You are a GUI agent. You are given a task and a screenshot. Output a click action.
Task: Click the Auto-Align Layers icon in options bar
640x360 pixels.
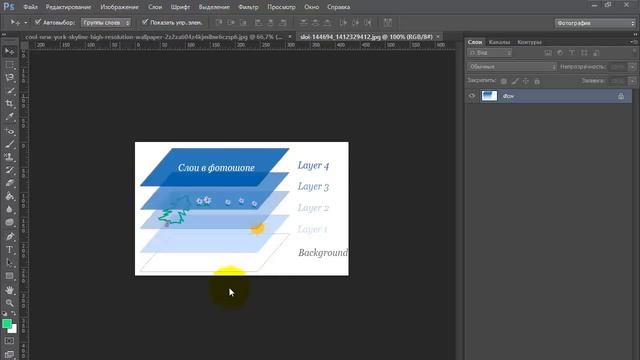pyautogui.click(x=388, y=22)
